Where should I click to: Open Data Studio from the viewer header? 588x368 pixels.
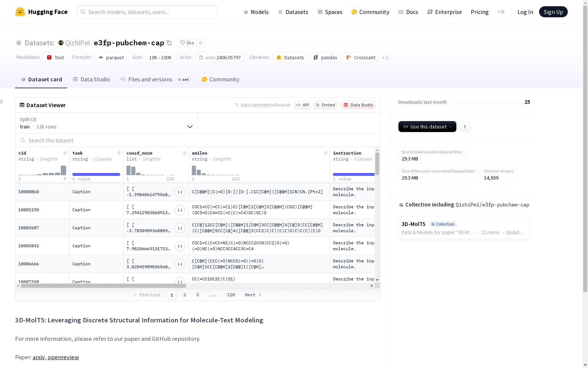pyautogui.click(x=358, y=105)
